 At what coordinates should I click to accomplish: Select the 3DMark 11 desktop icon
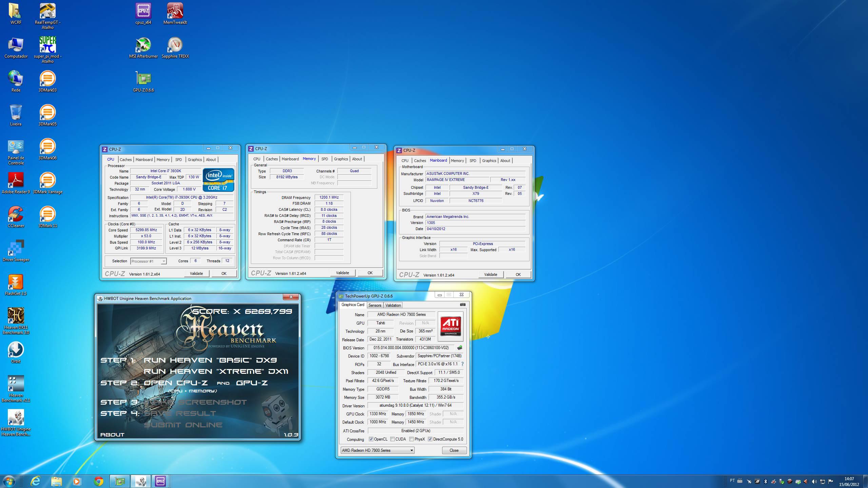tap(47, 217)
